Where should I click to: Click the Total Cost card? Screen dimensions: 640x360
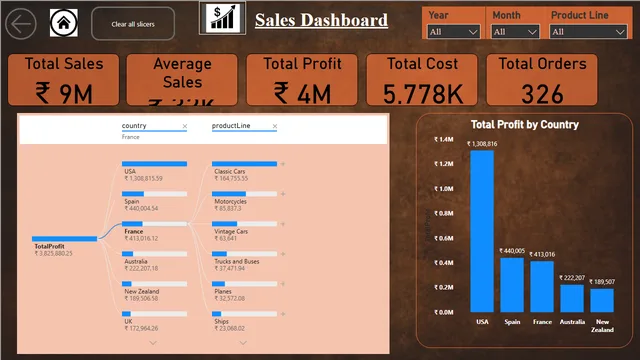[422, 80]
